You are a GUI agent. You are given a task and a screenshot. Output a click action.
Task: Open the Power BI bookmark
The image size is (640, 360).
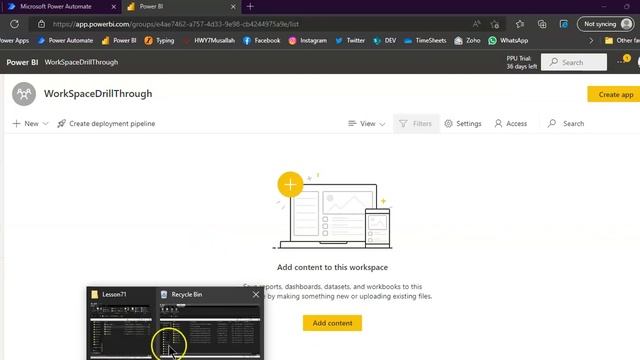tap(119, 40)
